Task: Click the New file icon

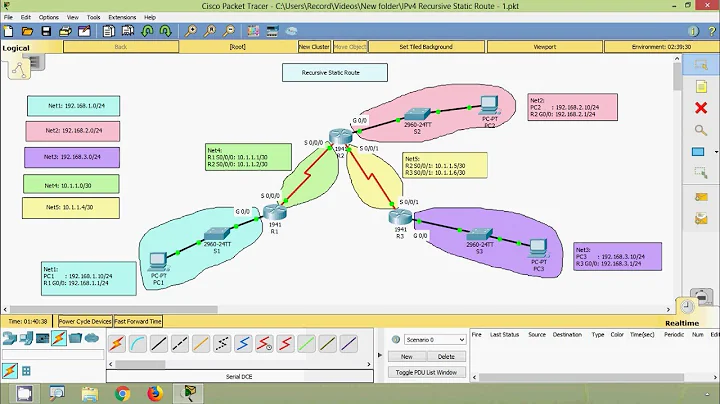Action: (8, 31)
